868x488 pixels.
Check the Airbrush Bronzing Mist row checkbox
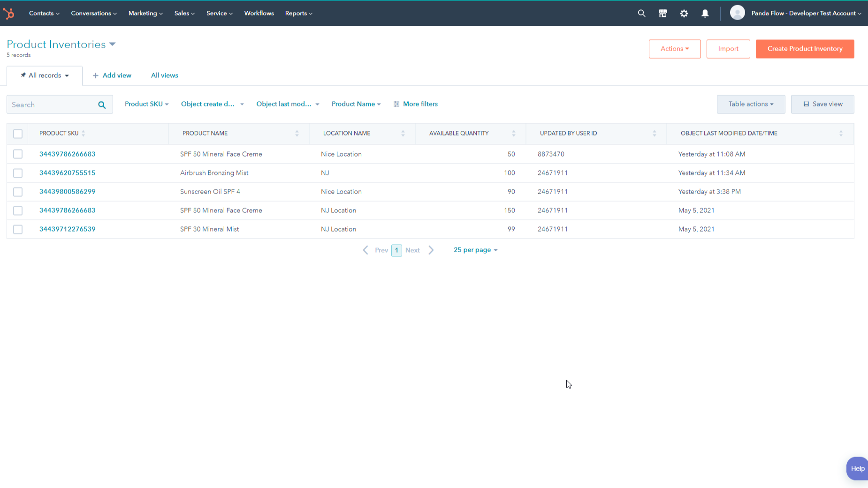(18, 173)
